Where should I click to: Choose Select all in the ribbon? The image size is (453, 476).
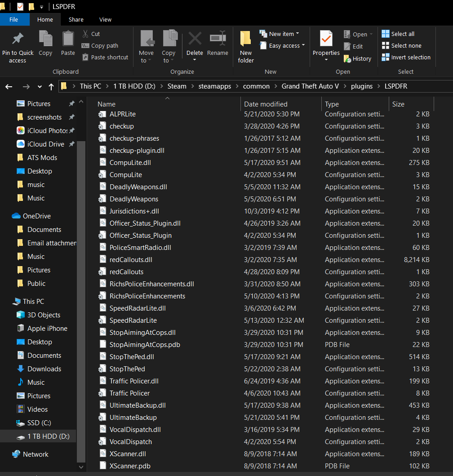point(398,34)
